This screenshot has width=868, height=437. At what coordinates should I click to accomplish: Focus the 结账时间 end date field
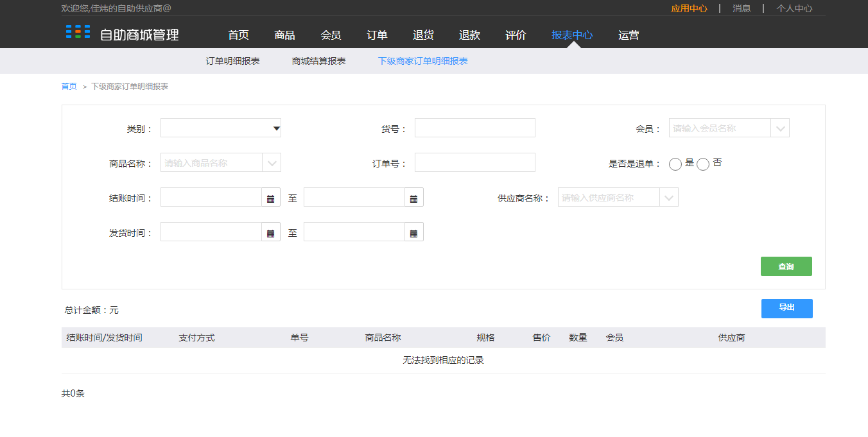(x=354, y=198)
